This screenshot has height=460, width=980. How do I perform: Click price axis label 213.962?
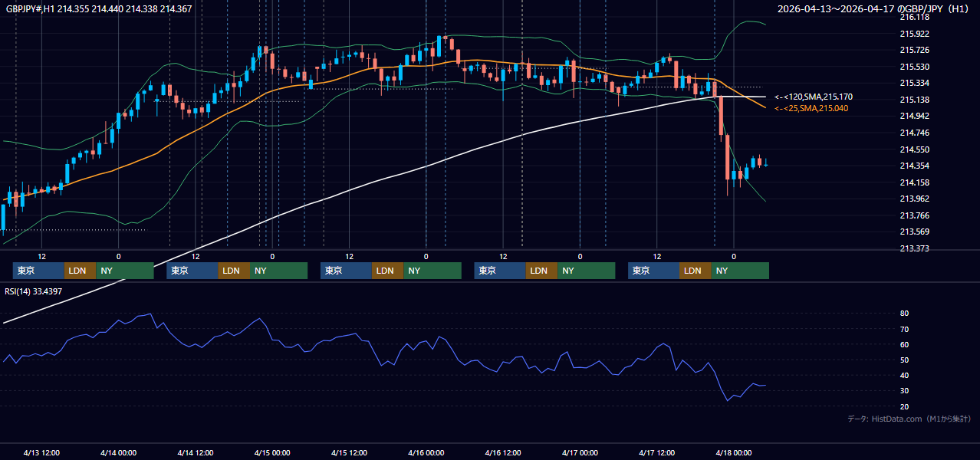pyautogui.click(x=914, y=199)
